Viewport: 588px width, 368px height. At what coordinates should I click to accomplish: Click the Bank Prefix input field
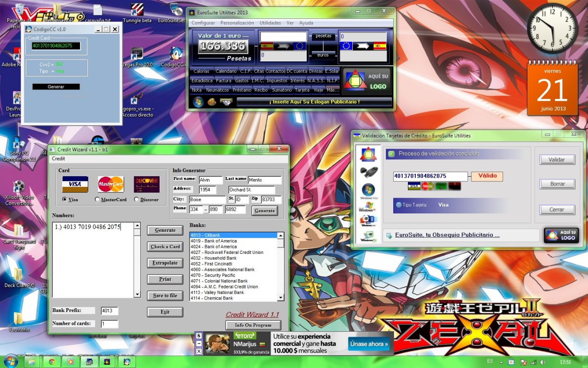click(x=109, y=310)
